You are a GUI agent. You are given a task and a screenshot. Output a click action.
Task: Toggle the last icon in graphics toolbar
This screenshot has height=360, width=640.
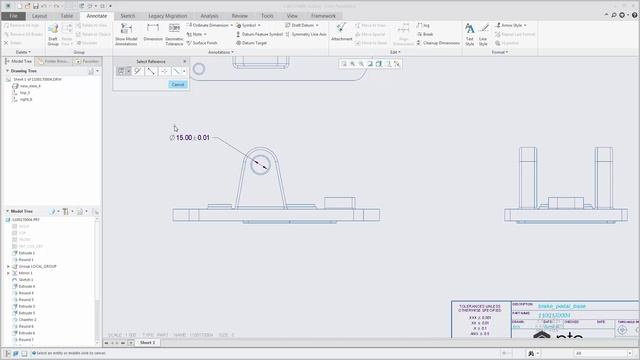[x=397, y=64]
